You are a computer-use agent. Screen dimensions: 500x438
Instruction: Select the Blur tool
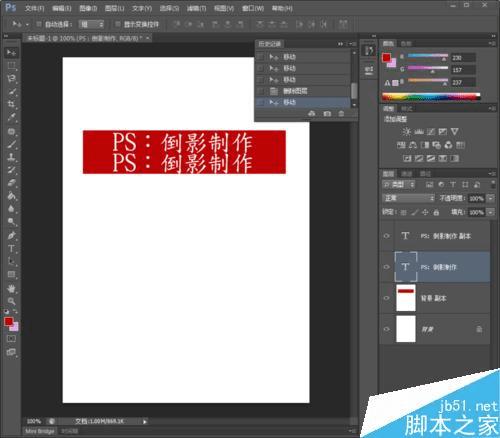pos(11,209)
